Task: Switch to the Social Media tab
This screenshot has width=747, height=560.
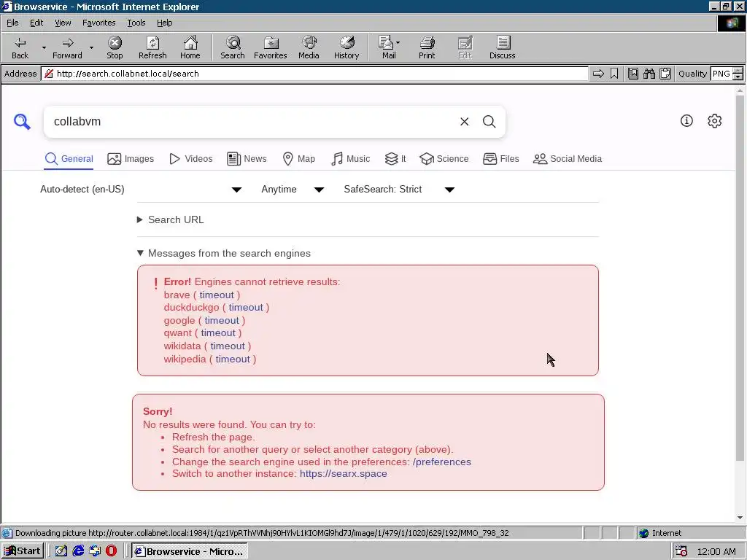Action: 567,158
